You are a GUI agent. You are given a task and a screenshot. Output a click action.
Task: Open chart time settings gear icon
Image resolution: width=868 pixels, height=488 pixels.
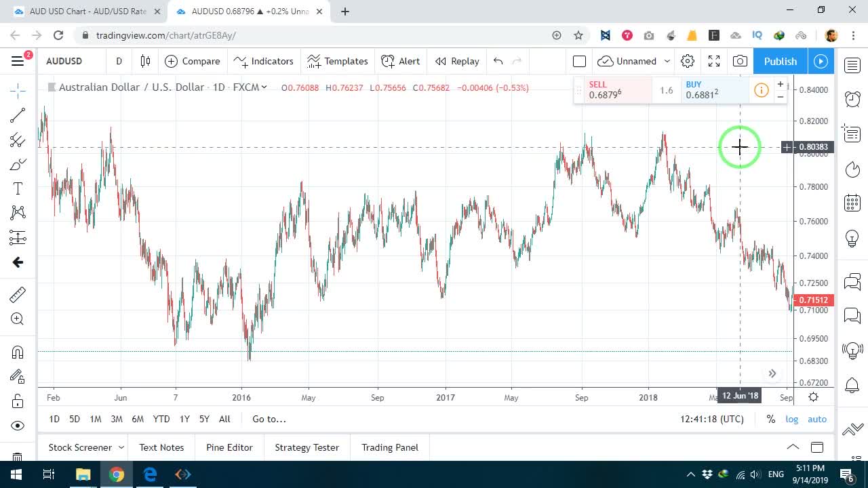pyautogui.click(x=813, y=397)
